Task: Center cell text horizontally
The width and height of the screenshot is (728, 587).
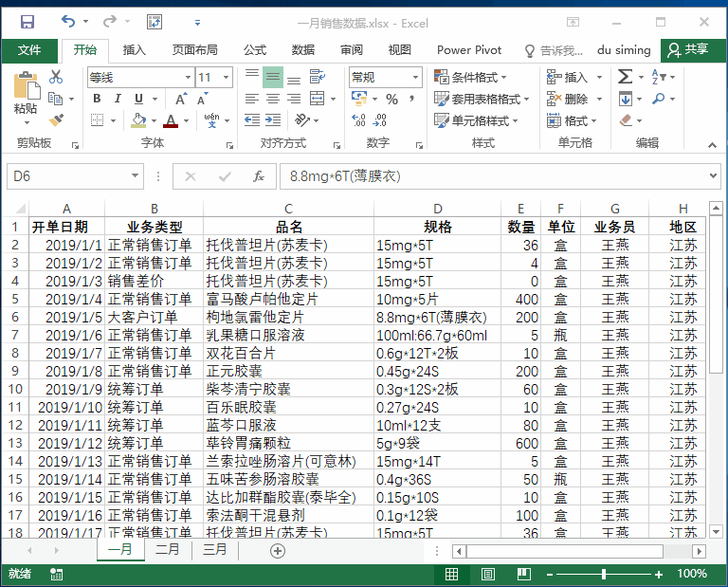Action: coord(273,99)
